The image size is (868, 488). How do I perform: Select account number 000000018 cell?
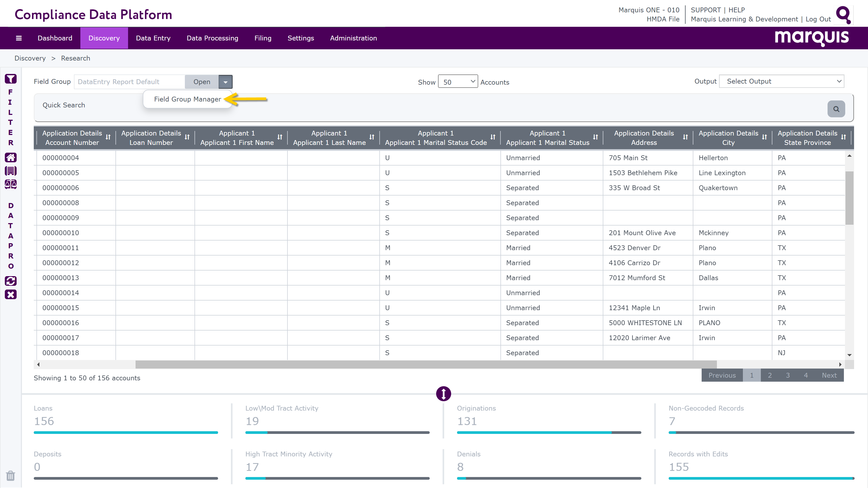(76, 353)
